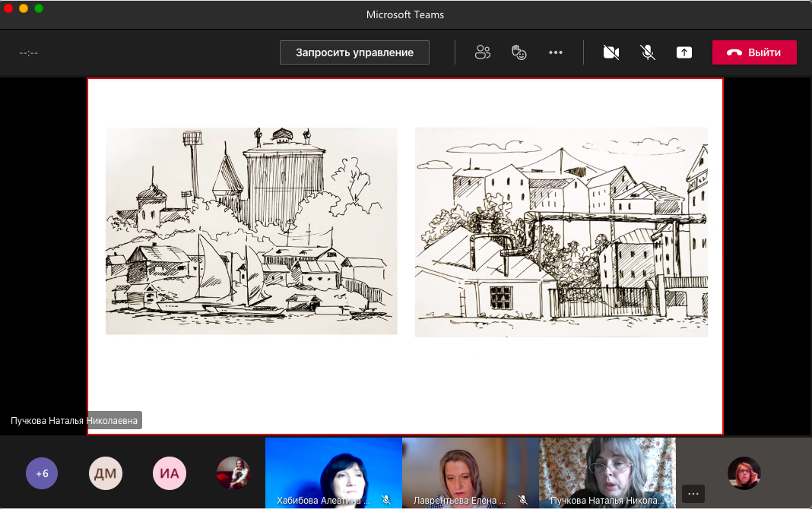Select the ДМ participant avatar
The width and height of the screenshot is (812, 509).
(x=105, y=473)
